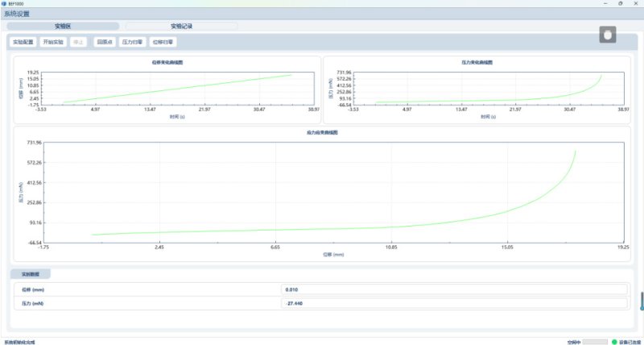
Task: Click the BEF1000 app icon in title bar
Action: (4, 4)
